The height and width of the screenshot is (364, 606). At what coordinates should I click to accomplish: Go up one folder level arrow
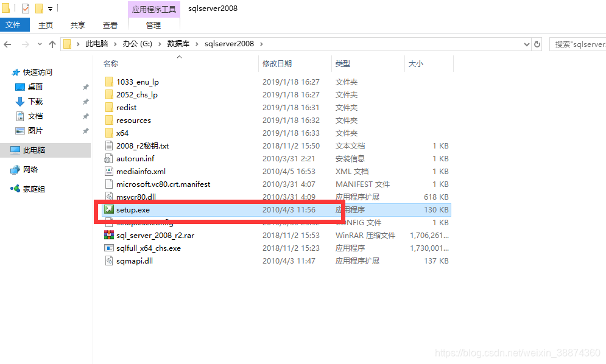52,44
